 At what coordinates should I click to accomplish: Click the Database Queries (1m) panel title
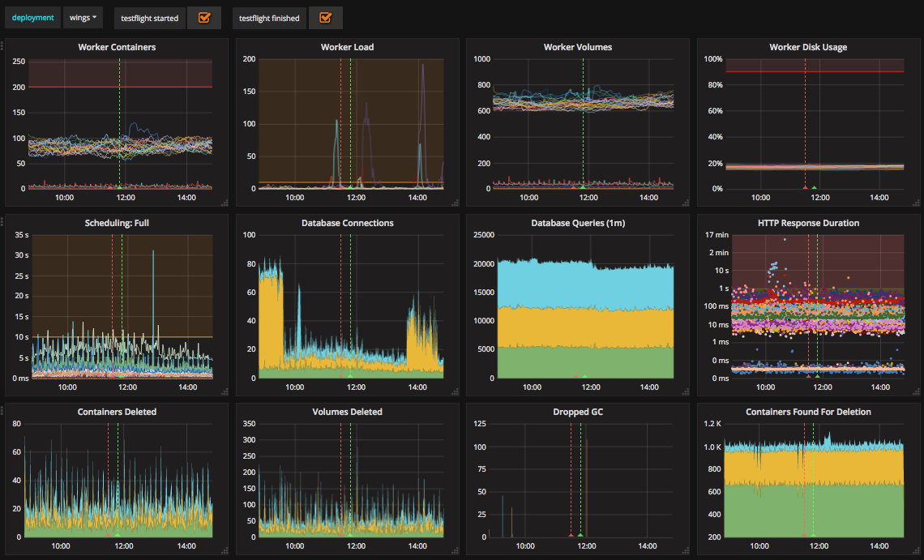[577, 223]
